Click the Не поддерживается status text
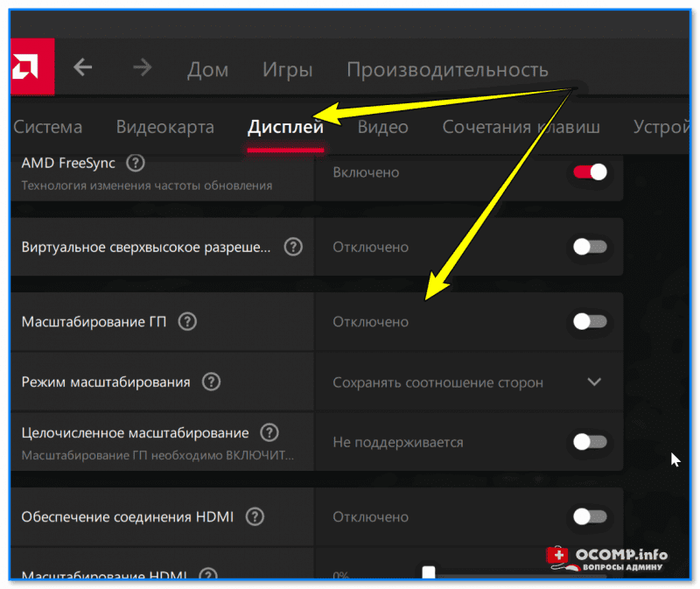The width and height of the screenshot is (700, 589). (398, 442)
